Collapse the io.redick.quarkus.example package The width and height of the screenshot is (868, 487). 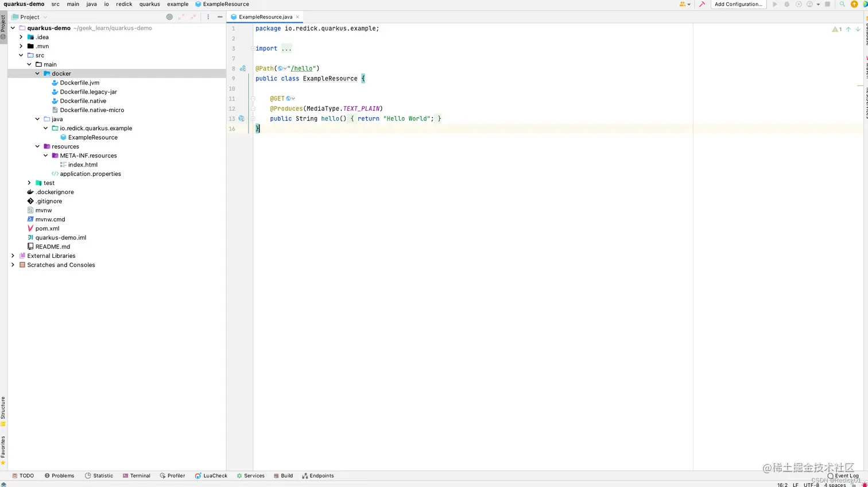[x=46, y=128]
